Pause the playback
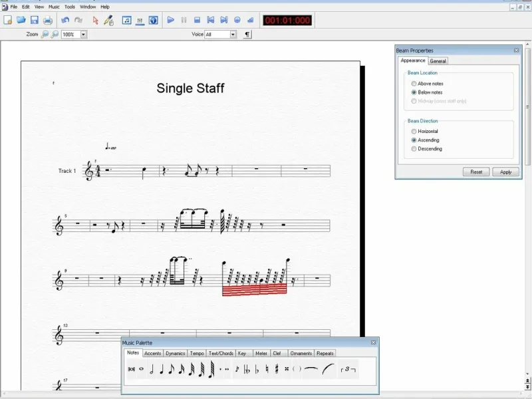This screenshot has height=399, width=532. [x=184, y=21]
